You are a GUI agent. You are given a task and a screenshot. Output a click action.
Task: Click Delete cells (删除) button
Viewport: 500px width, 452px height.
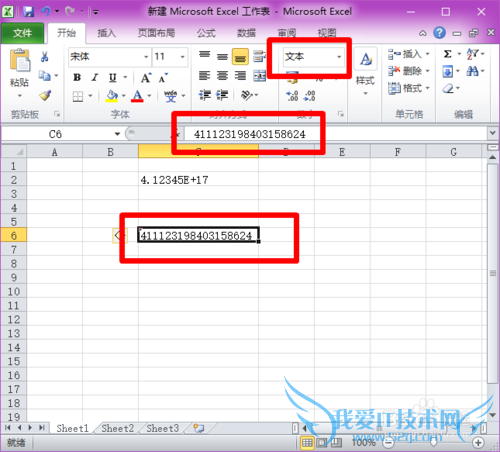tap(409, 71)
